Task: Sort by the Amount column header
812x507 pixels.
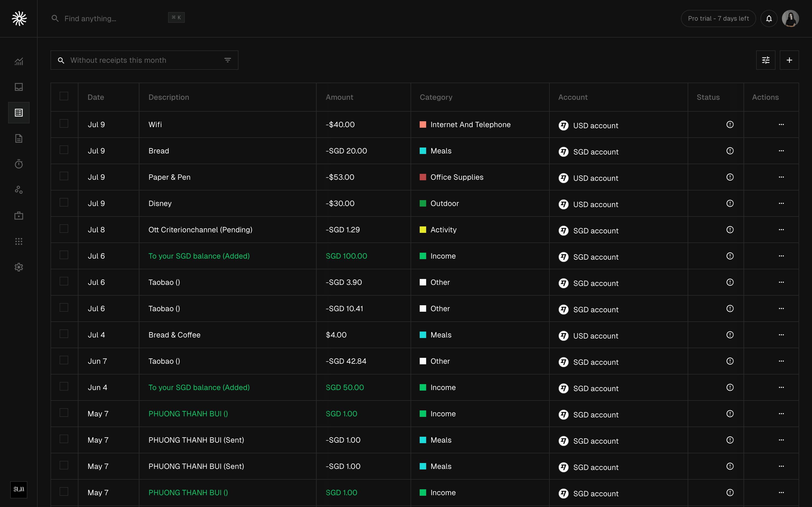Action: click(339, 97)
